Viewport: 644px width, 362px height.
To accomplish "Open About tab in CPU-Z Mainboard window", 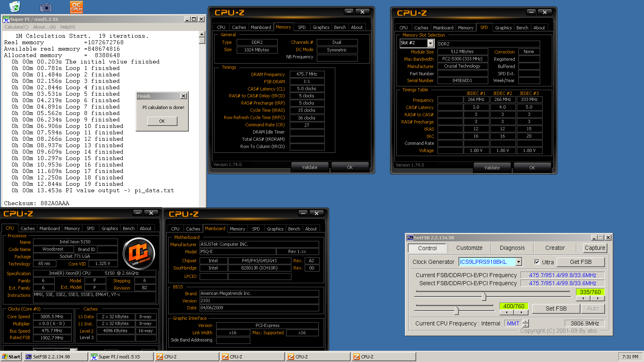I will (311, 229).
